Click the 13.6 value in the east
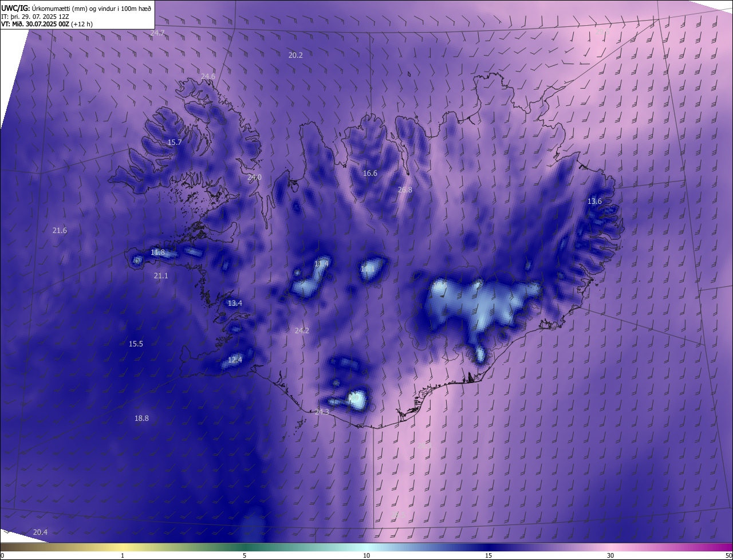 point(594,202)
